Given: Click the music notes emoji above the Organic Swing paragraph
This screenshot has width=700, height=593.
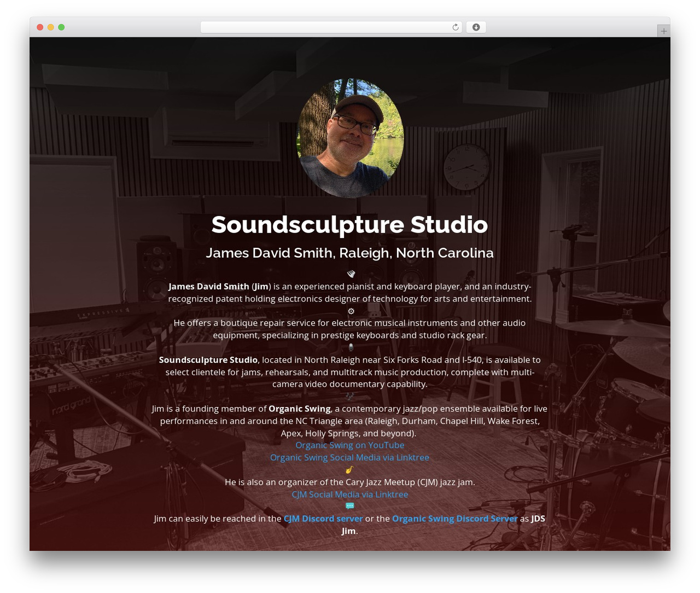Looking at the screenshot, I should click(350, 396).
